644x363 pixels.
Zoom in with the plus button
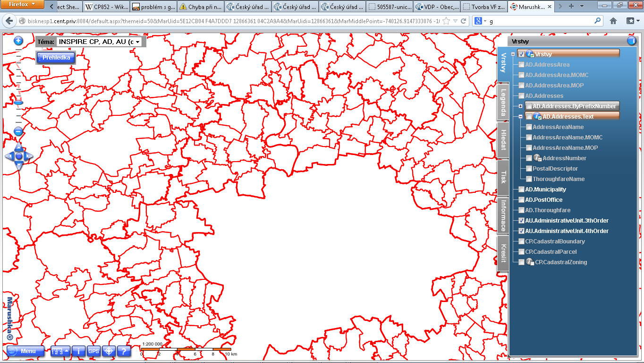tap(18, 41)
